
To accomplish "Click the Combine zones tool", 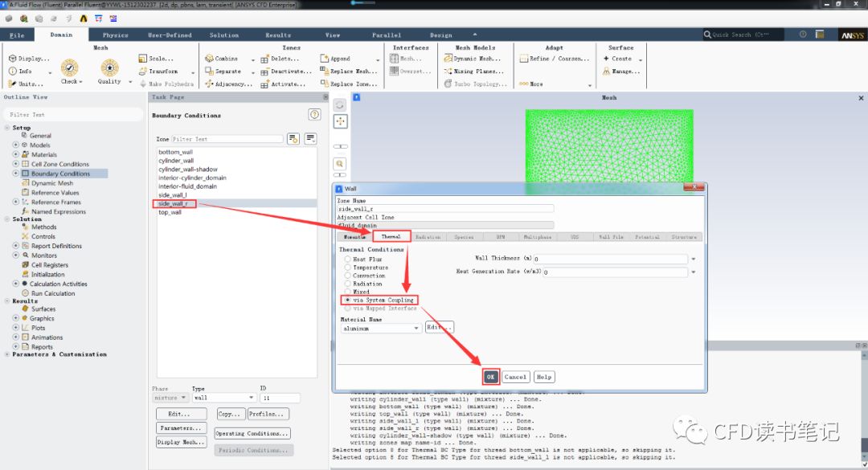I will coord(222,58).
